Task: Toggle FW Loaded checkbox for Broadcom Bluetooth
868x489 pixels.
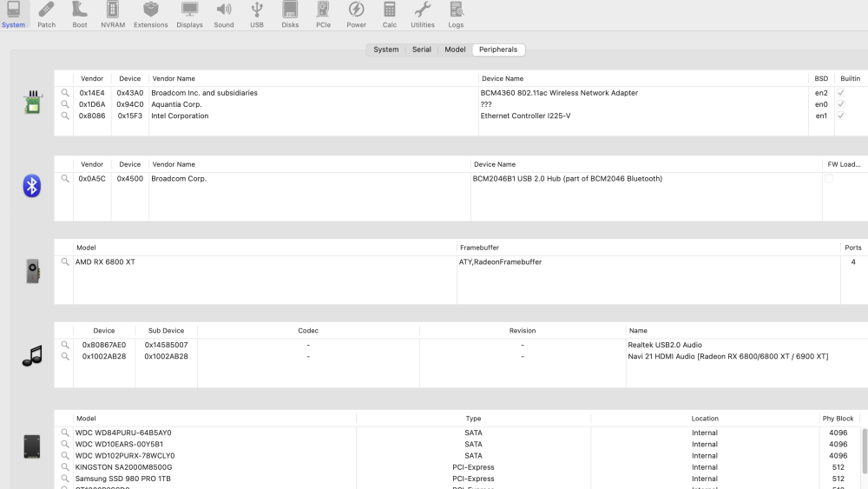Action: (829, 179)
